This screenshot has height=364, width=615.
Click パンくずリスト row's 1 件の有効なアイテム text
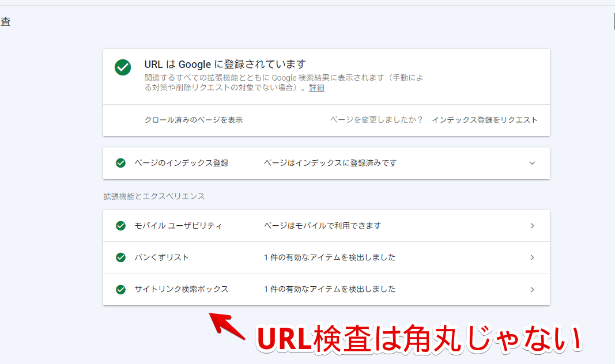(330, 257)
